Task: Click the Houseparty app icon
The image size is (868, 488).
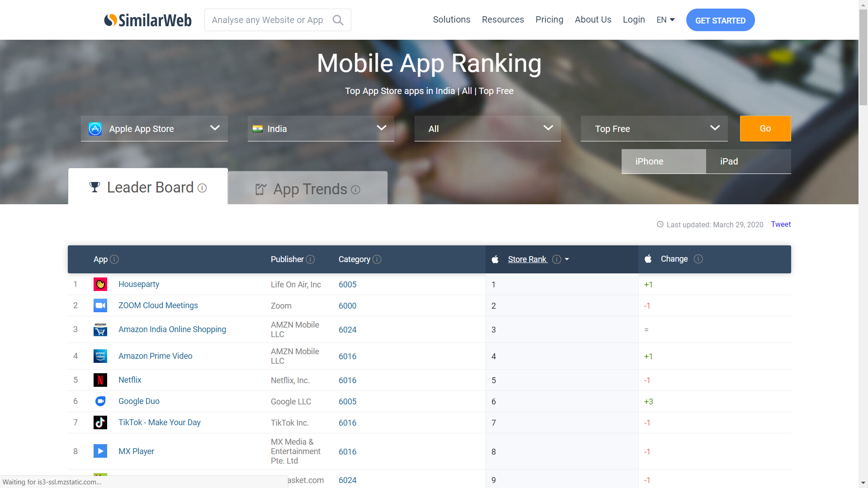Action: point(100,284)
